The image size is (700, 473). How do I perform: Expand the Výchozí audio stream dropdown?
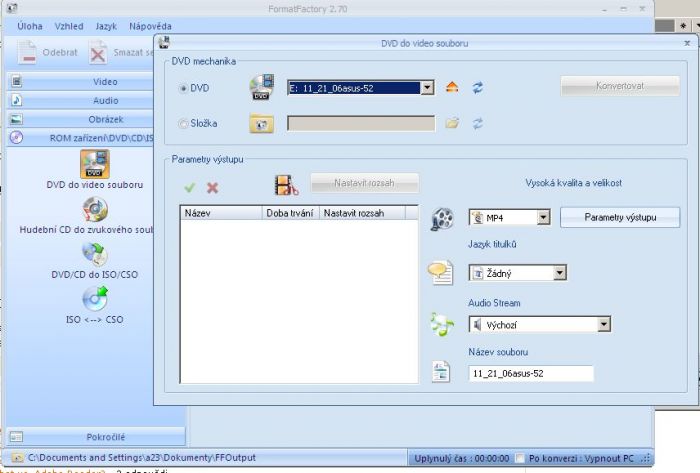(604, 324)
